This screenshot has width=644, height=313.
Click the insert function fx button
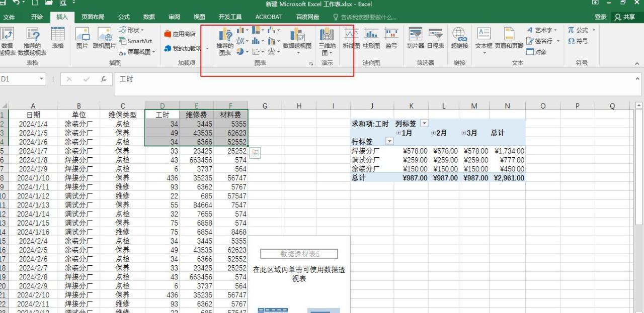coord(103,79)
